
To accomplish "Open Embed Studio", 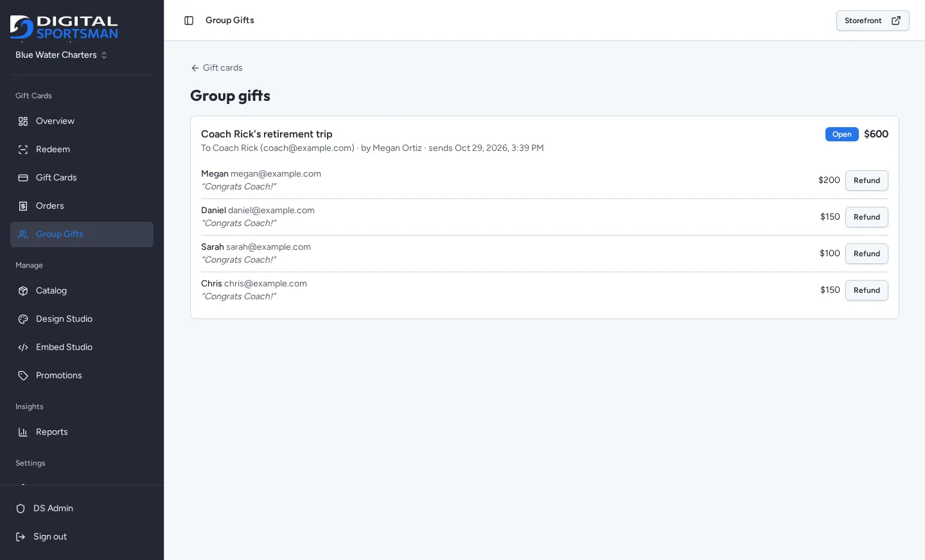I will point(82,347).
